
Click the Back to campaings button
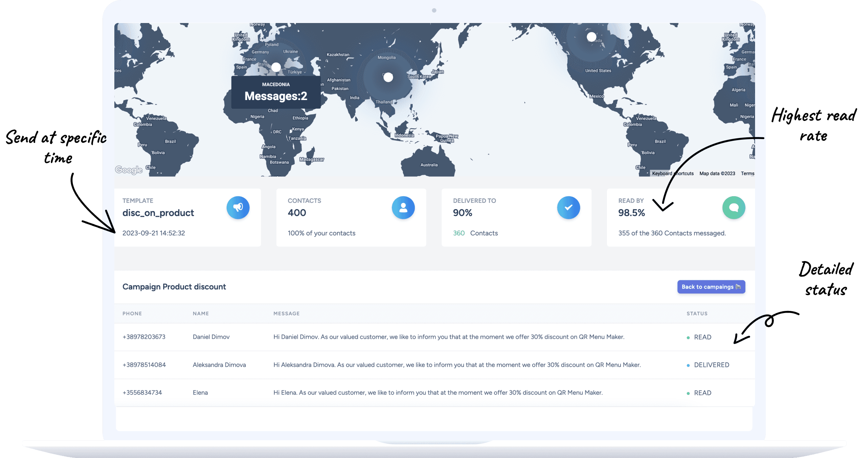point(711,287)
